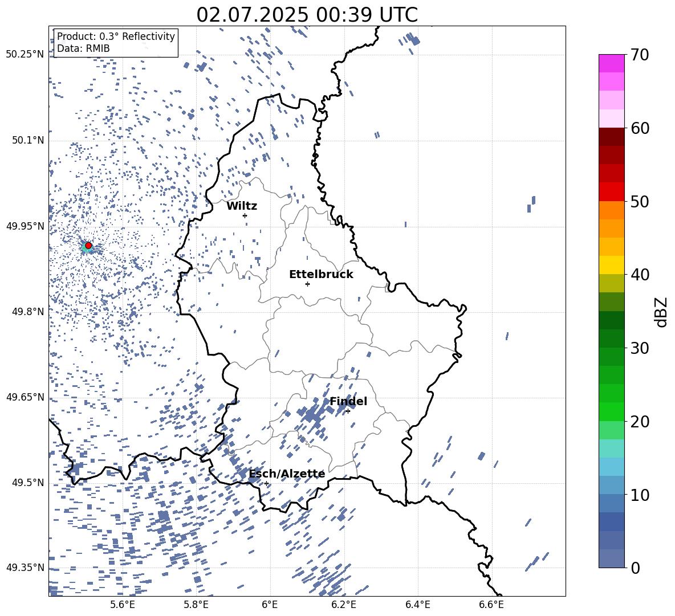Click the 49.8°N latitude label

pos(28,312)
